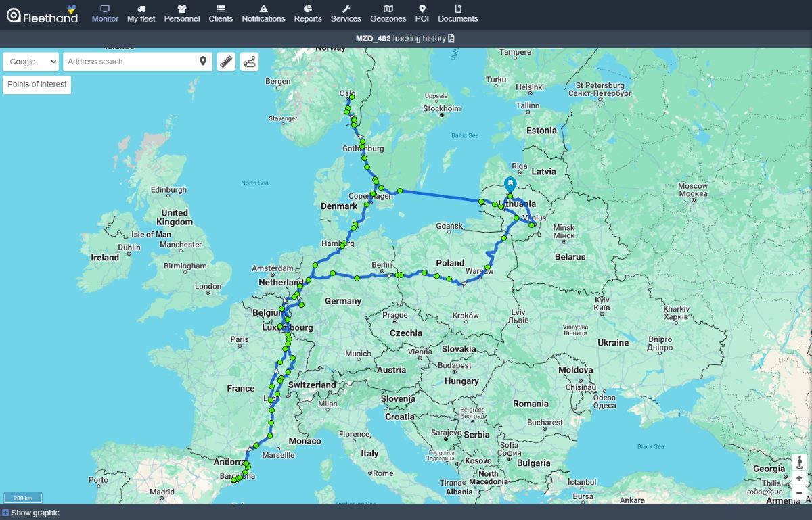The image size is (812, 520).
Task: Open the Google map provider dropdown
Action: [31, 62]
